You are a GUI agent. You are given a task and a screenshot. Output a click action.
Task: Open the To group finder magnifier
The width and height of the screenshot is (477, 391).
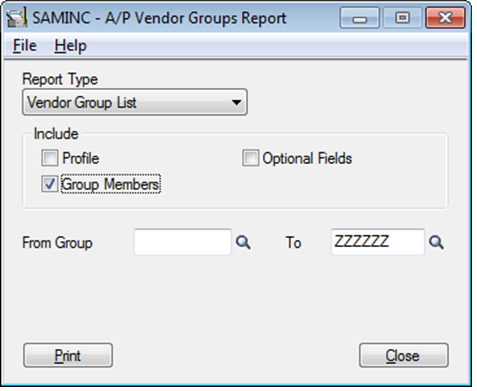(436, 242)
